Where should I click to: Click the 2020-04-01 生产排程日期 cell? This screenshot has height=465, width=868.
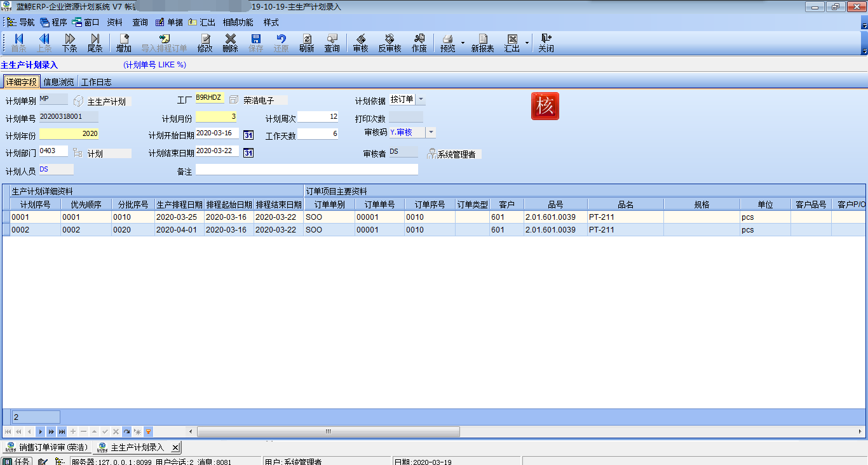pyautogui.click(x=179, y=230)
